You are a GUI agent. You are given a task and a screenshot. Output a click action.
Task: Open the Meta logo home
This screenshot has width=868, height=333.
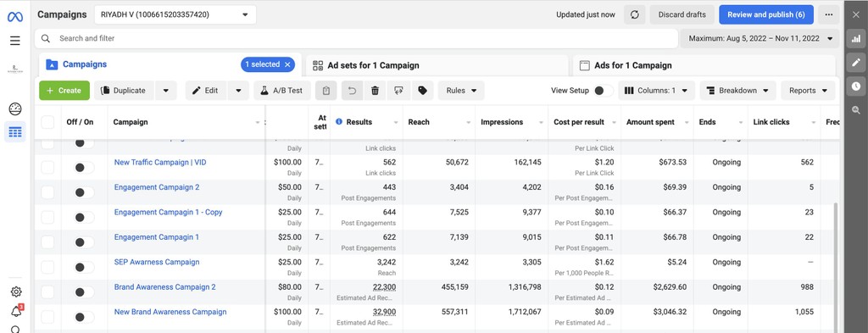(15, 17)
